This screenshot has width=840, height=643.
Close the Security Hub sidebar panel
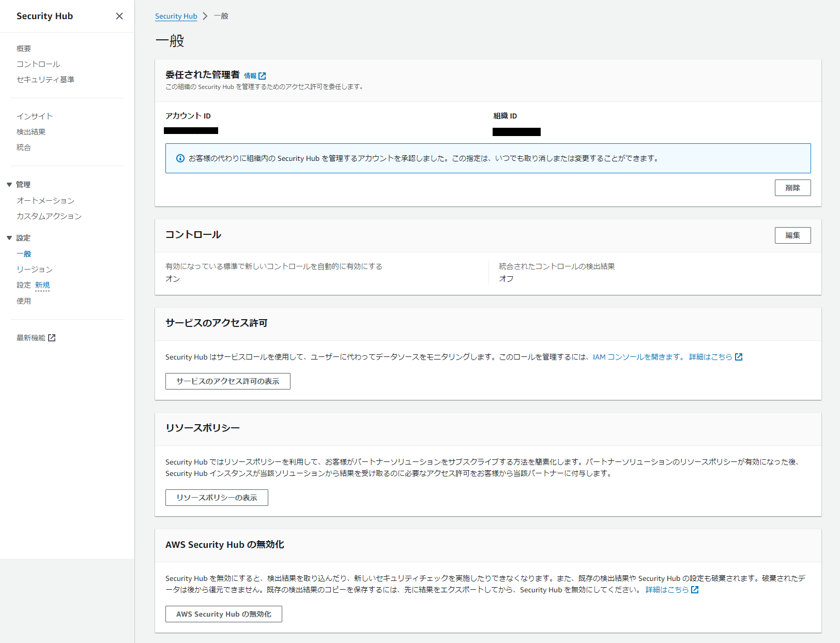coord(119,16)
